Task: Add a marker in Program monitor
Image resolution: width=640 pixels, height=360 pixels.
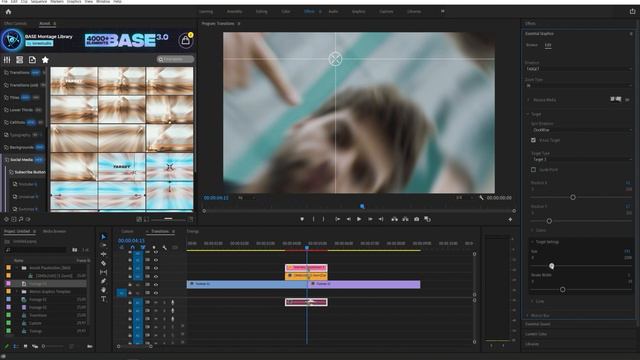Action: point(302,219)
